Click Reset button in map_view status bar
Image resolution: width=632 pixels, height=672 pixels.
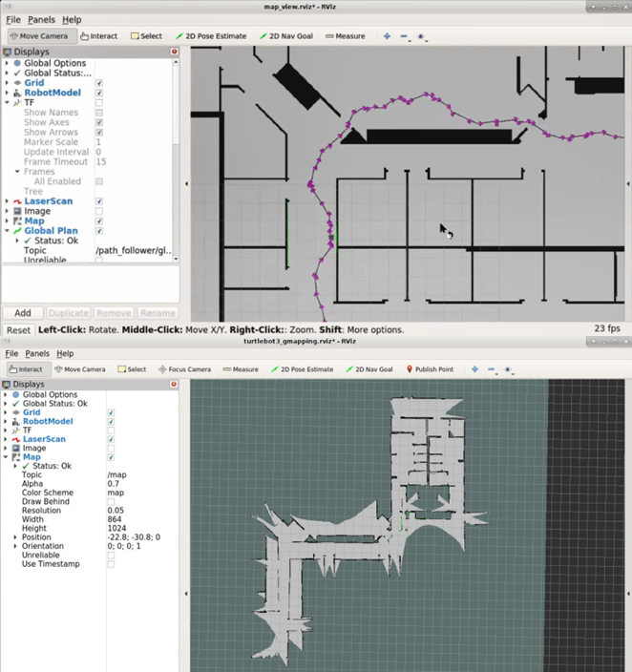pos(18,330)
